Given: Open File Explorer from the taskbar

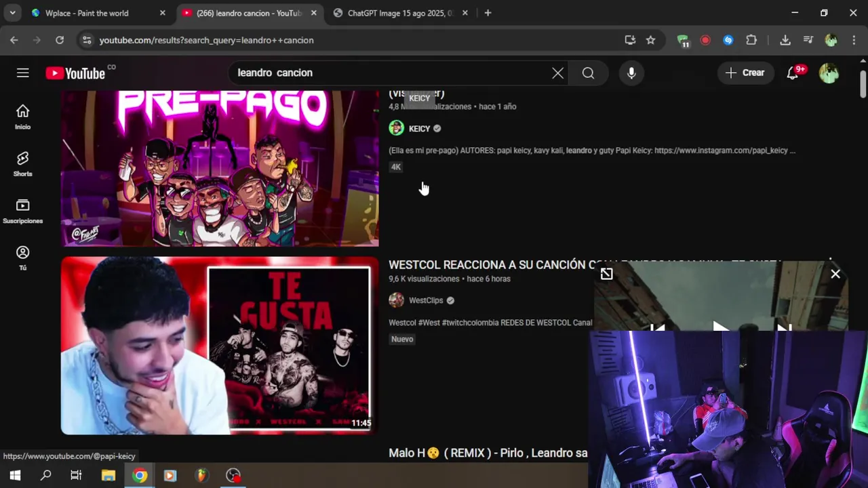Looking at the screenshot, I should click(108, 475).
